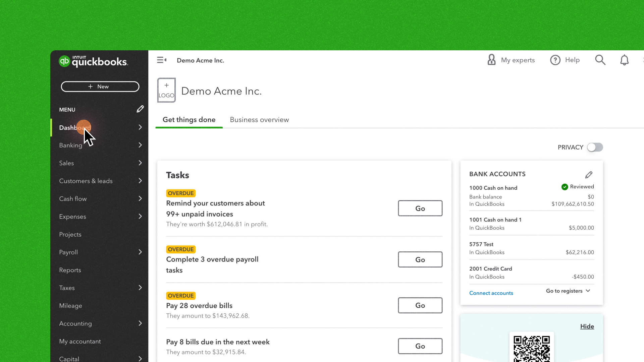Click Go for unpaid invoices reminder

(x=420, y=208)
